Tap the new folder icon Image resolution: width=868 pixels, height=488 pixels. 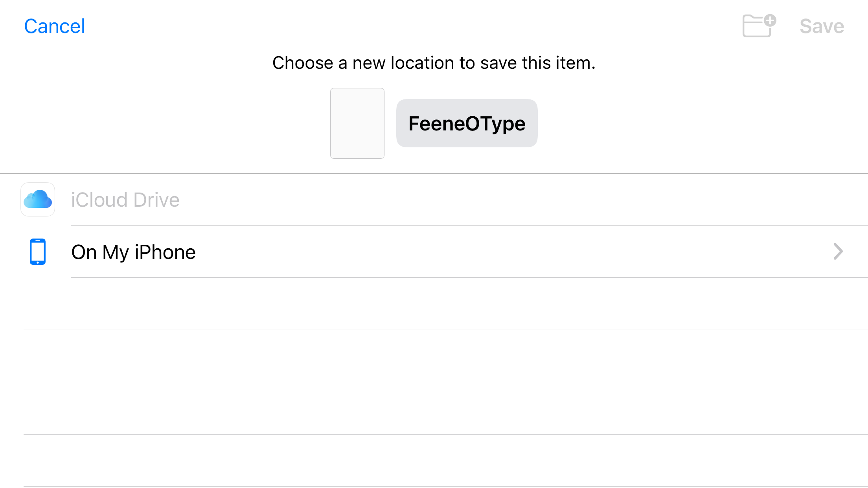[758, 26]
